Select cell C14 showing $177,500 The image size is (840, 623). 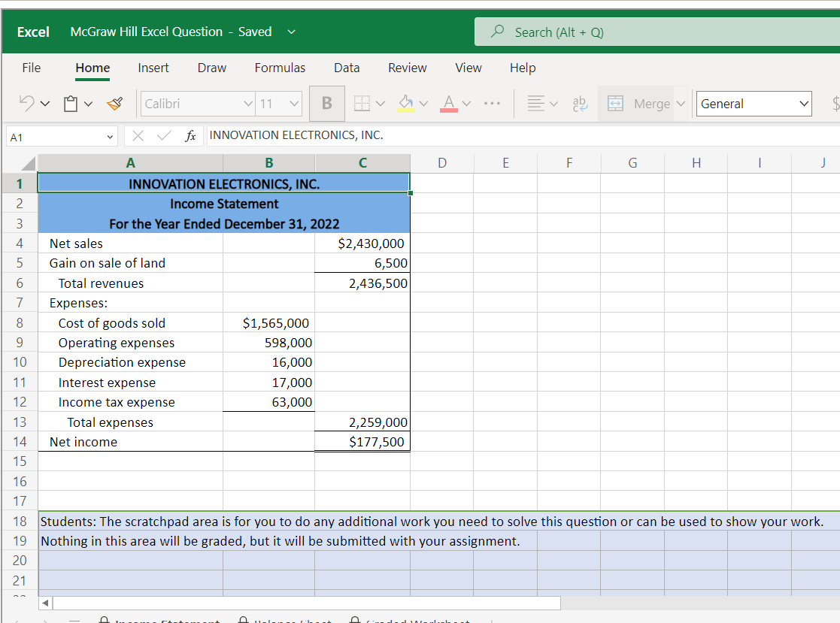[362, 442]
